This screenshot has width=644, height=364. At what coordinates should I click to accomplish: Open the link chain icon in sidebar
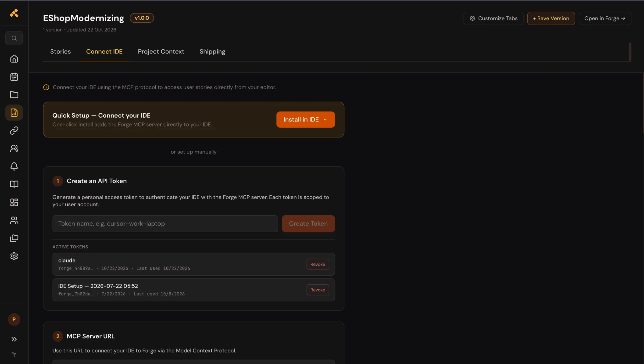click(x=14, y=131)
